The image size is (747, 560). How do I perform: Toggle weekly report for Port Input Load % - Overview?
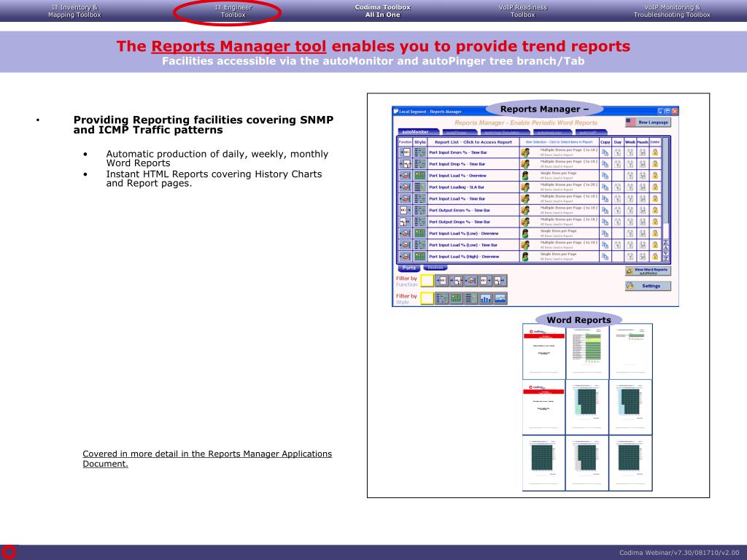click(x=630, y=176)
